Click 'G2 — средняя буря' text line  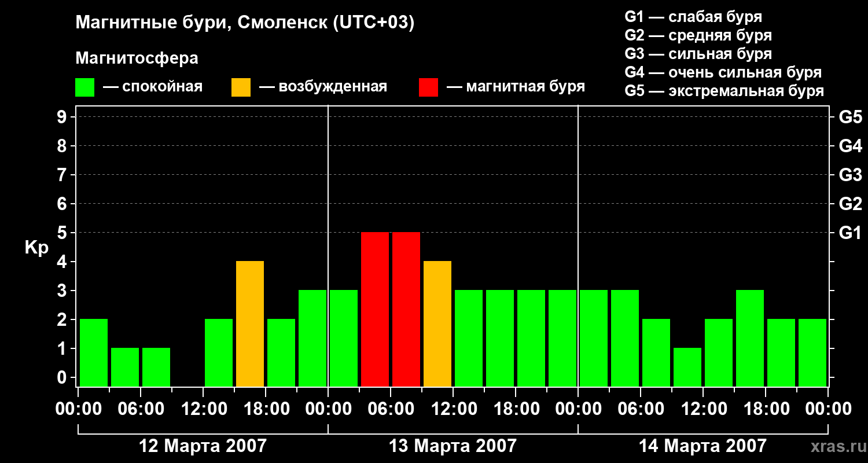(x=698, y=35)
